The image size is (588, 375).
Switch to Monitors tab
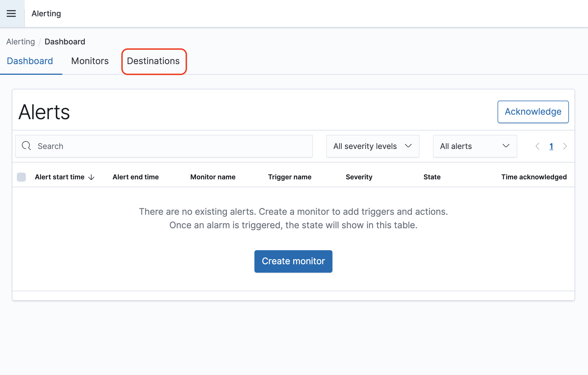coord(90,61)
